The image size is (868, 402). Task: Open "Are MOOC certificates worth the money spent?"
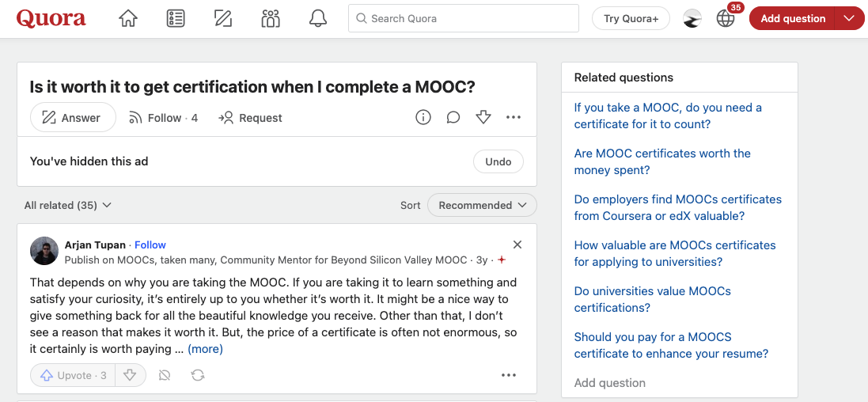662,161
